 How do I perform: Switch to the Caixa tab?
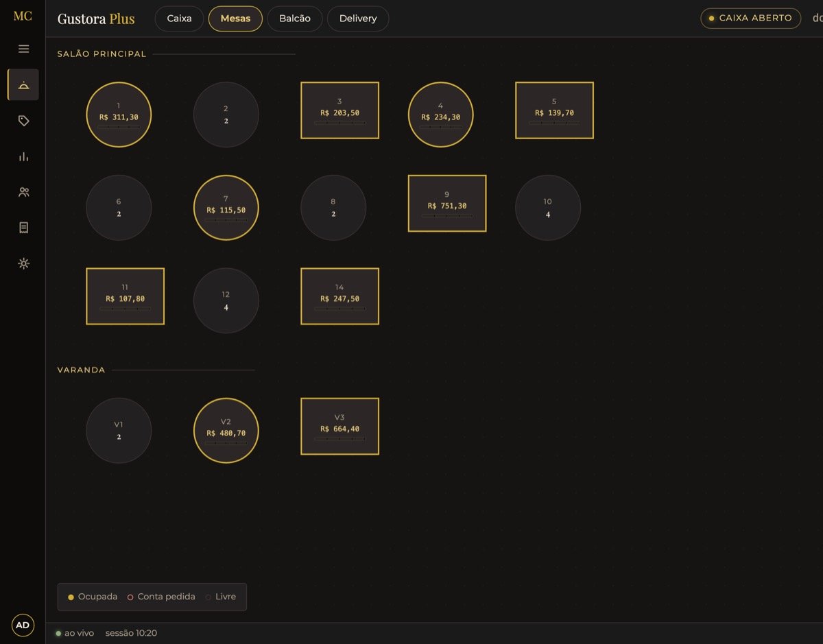[179, 19]
